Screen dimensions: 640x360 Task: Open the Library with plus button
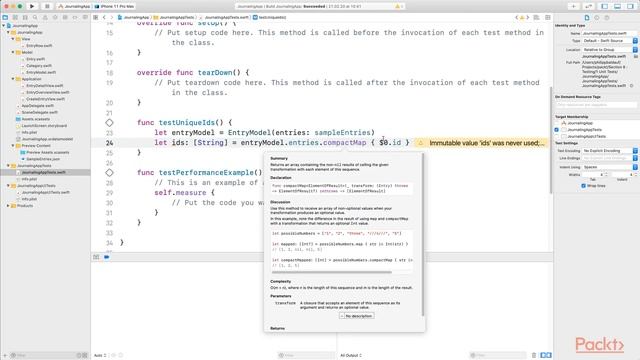pyautogui.click(x=573, y=6)
